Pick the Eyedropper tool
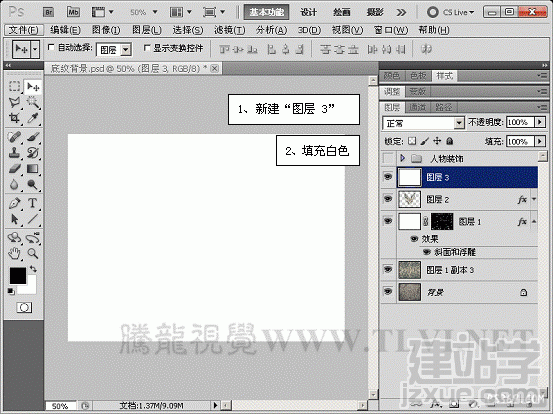The image size is (553, 414). coord(33,118)
